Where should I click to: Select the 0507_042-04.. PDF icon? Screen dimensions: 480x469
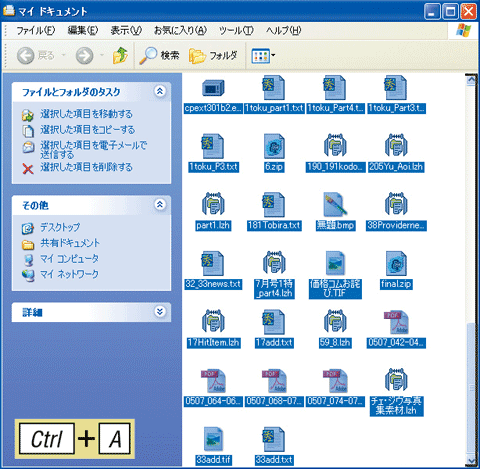click(x=396, y=322)
